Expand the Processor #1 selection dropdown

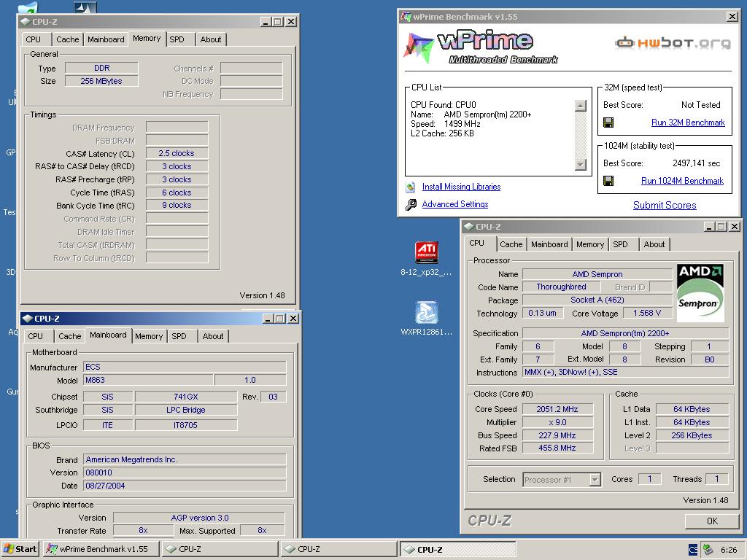coord(595,480)
